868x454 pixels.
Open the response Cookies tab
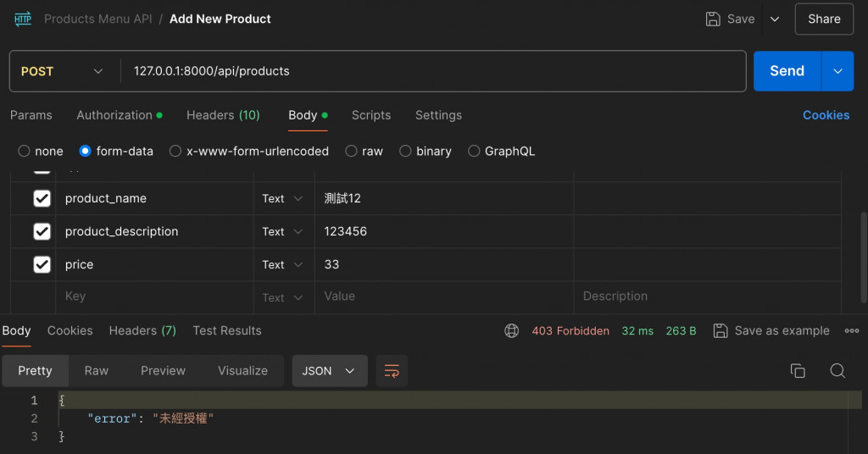(70, 330)
